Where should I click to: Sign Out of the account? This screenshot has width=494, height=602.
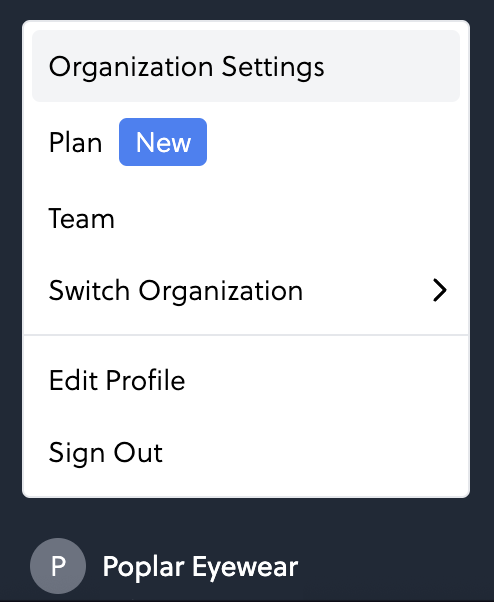click(x=246, y=452)
